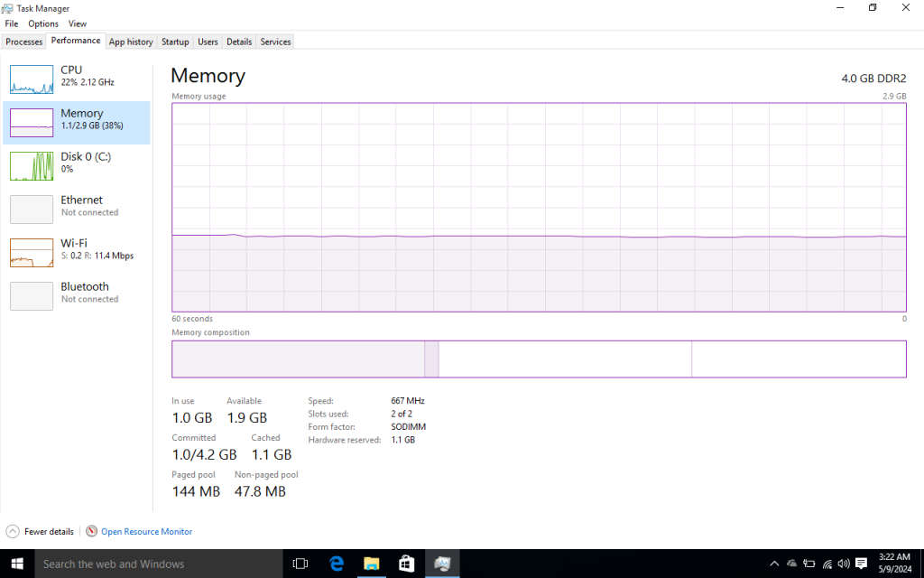Open the View menu
The height and width of the screenshot is (578, 924).
78,23
